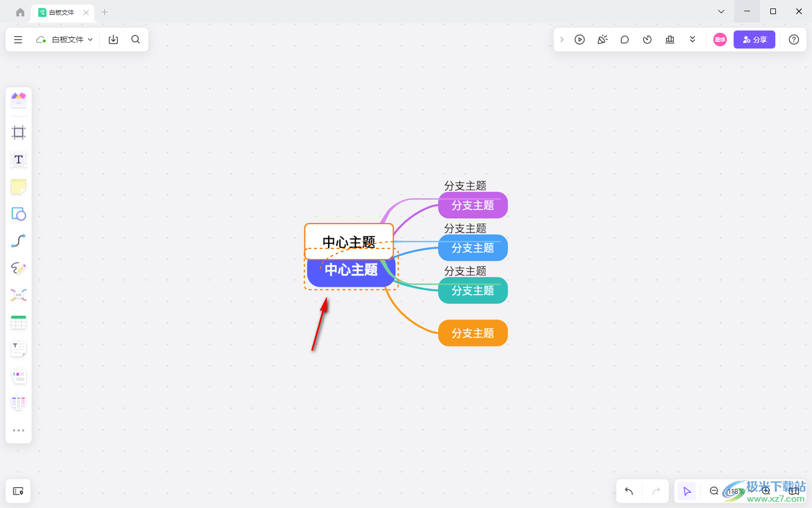Screen dimensions: 812x508
Task: Expand more tools double chevron
Action: click(692, 40)
